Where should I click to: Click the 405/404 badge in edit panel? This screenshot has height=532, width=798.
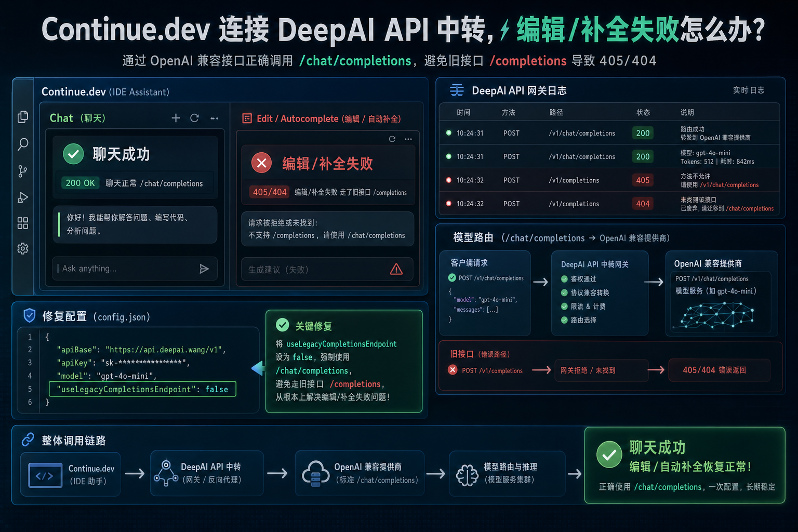pos(270,192)
